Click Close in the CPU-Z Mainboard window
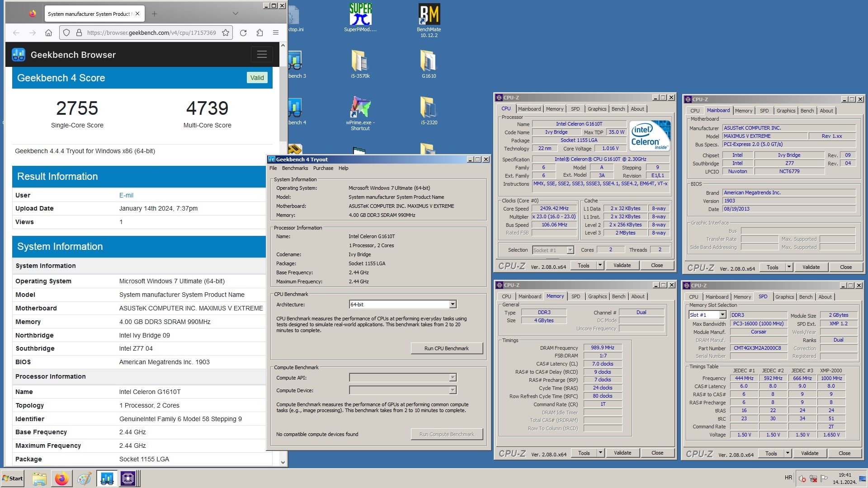The height and width of the screenshot is (488, 868). click(846, 267)
